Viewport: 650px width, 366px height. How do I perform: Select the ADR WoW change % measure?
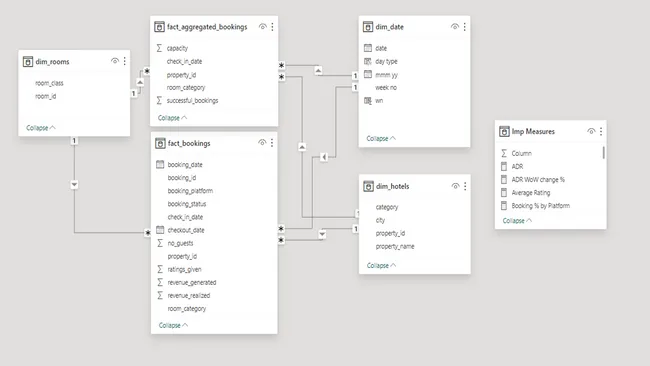tap(538, 179)
